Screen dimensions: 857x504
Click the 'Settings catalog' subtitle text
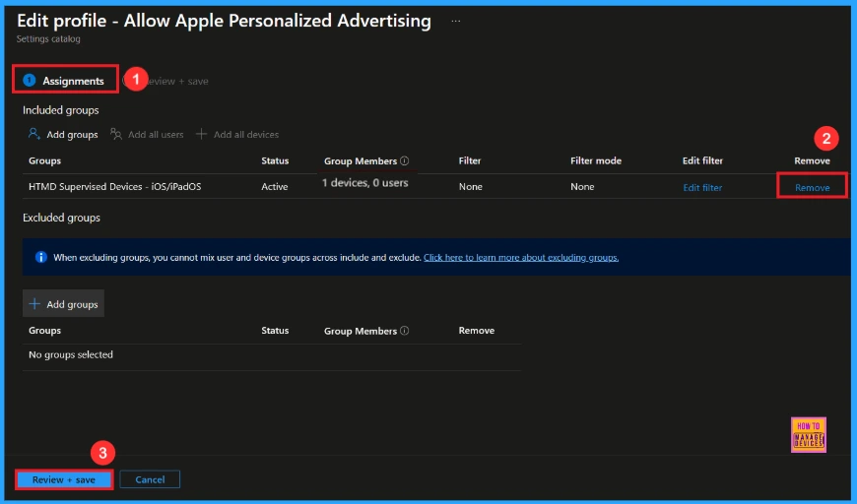pos(48,38)
